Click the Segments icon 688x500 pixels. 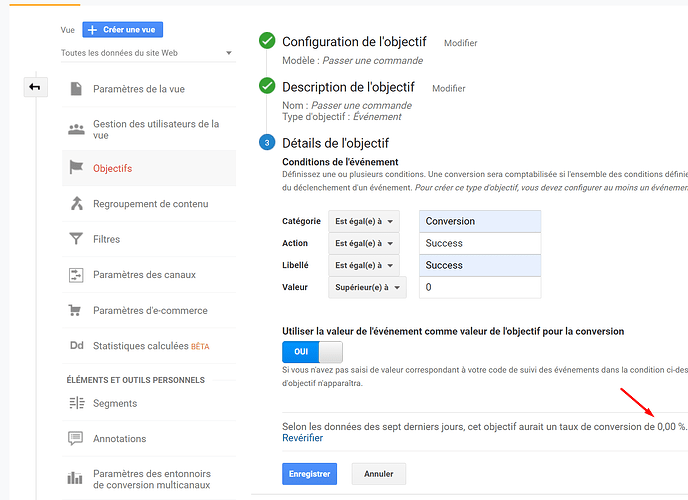point(76,403)
